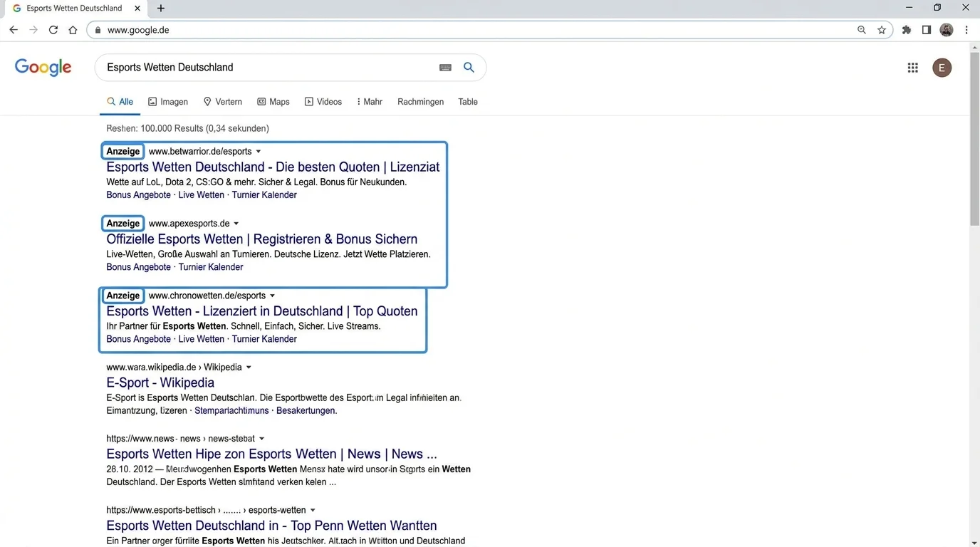Click Turnier Kalender under betwarrior ad
980x547 pixels.
[x=264, y=195]
